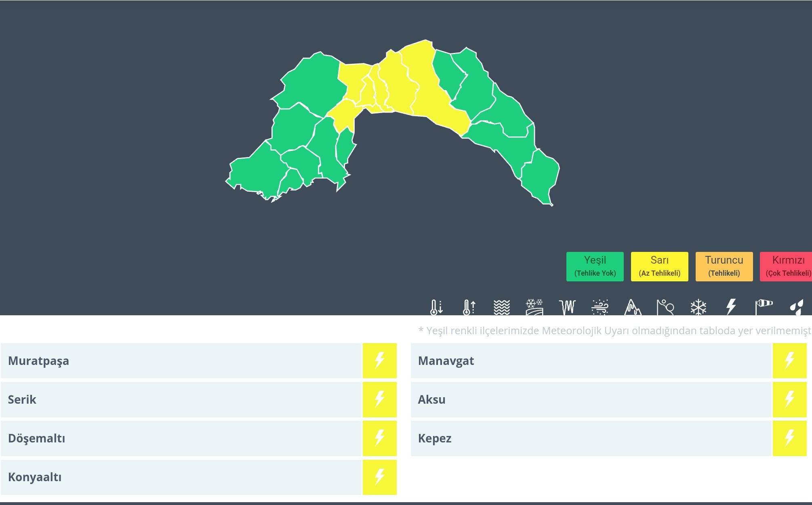The width and height of the screenshot is (812, 505).
Task: Click the raindrops precipitation icon
Action: (x=796, y=307)
